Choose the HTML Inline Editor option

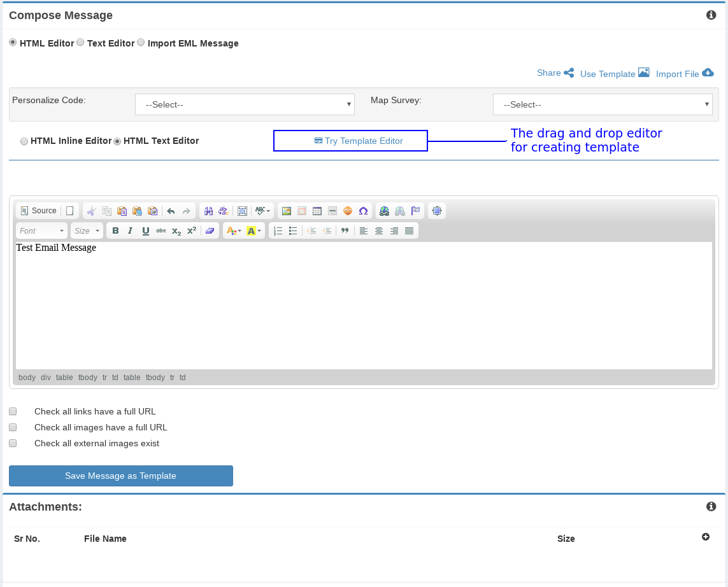(x=24, y=141)
